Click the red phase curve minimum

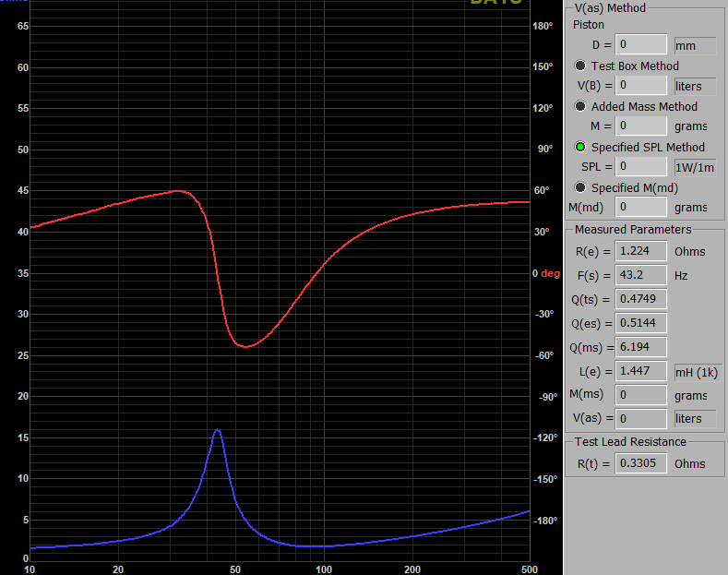[246, 346]
